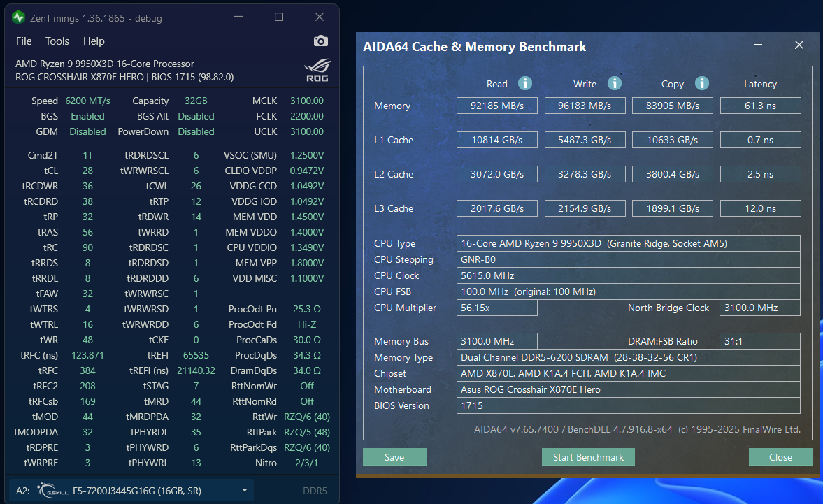Select Memory Latency value 61.3 ns
The width and height of the screenshot is (823, 504).
coord(761,106)
